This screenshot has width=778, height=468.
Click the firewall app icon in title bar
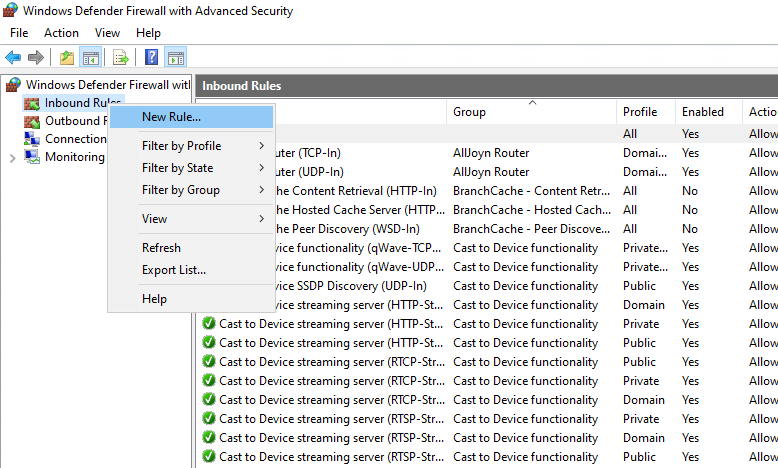(x=10, y=10)
